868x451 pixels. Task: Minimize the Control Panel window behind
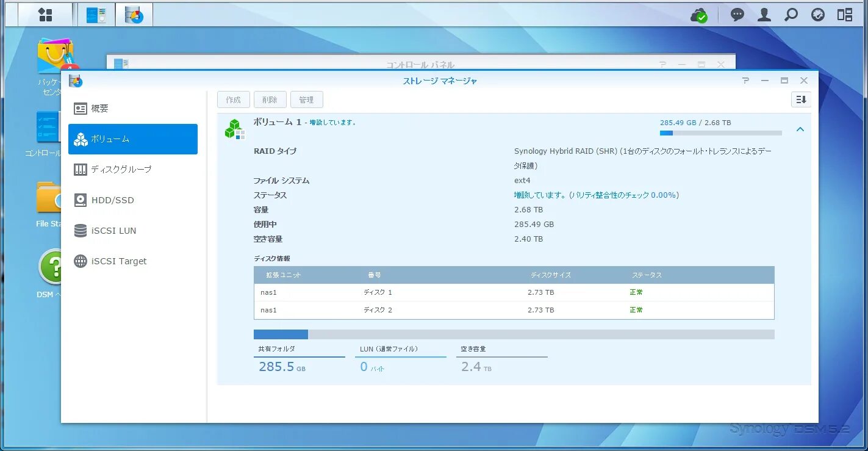(x=682, y=65)
